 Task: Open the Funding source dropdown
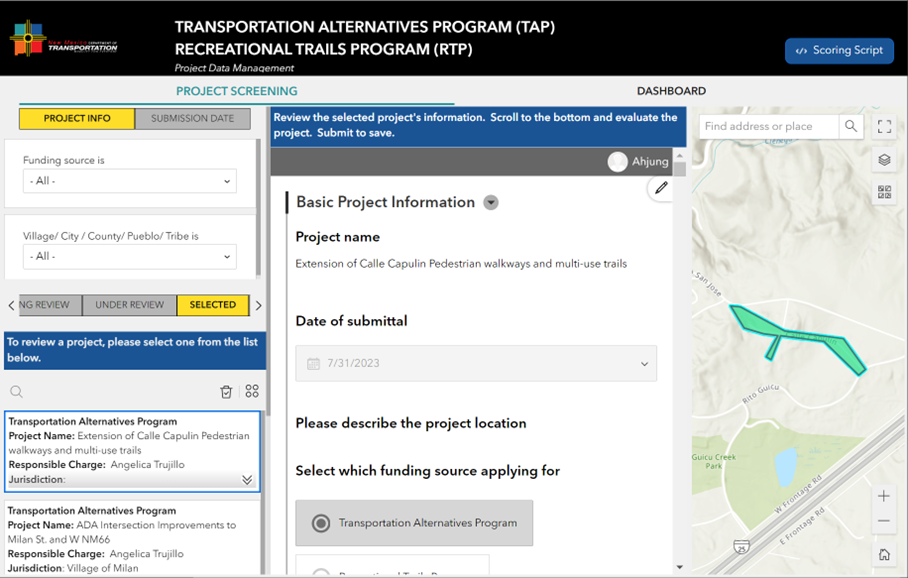click(x=130, y=181)
